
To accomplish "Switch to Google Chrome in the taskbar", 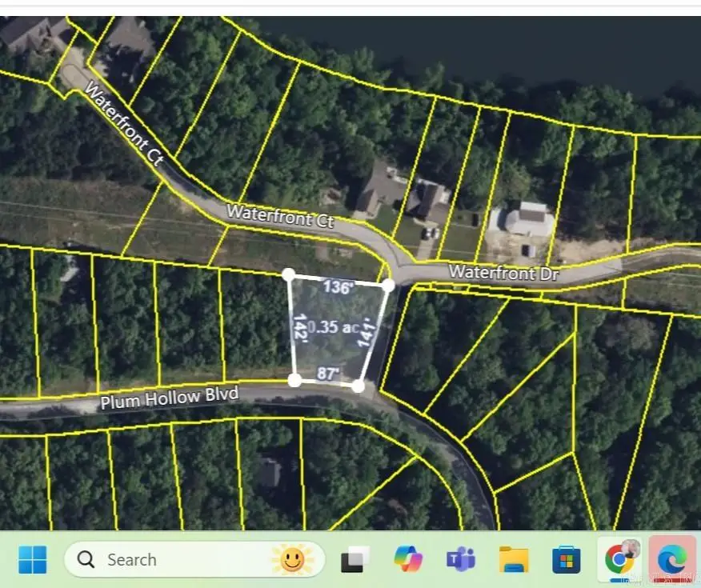I will point(619,558).
